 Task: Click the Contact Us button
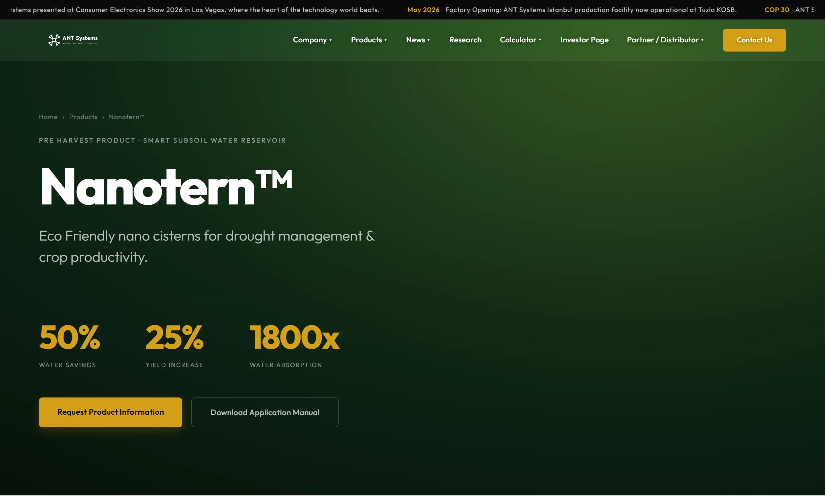coord(754,40)
